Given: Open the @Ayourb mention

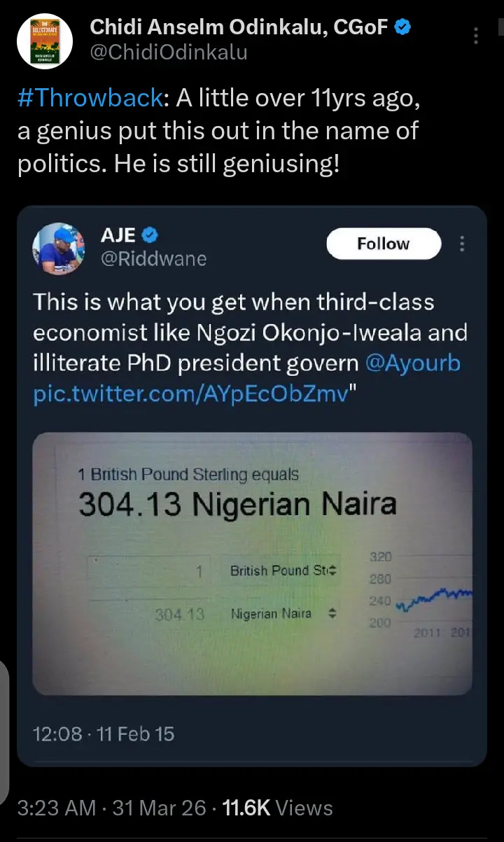Looking at the screenshot, I should tap(413, 363).
